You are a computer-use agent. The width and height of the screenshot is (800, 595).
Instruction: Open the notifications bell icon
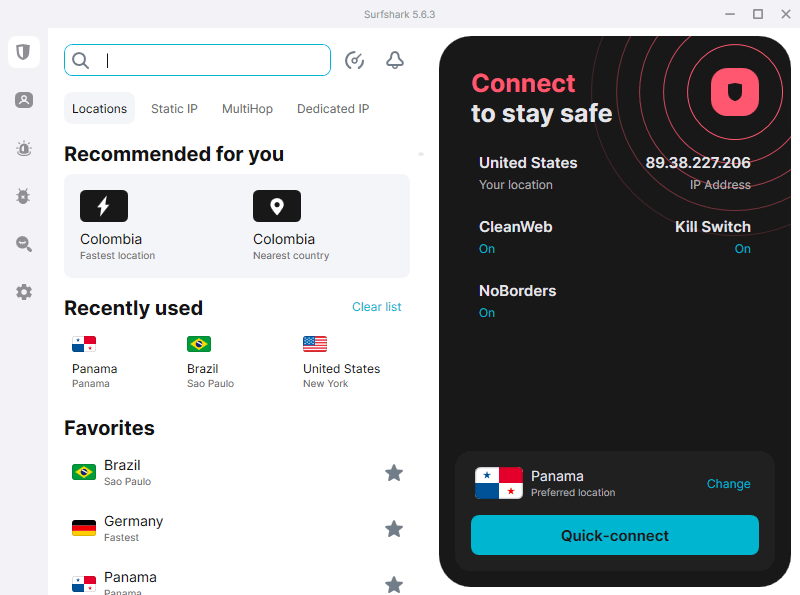394,60
